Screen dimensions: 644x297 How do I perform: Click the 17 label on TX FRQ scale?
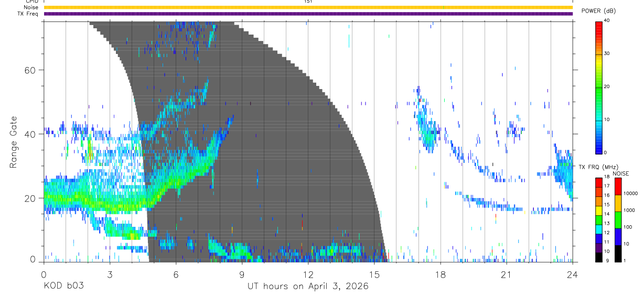point(607,186)
